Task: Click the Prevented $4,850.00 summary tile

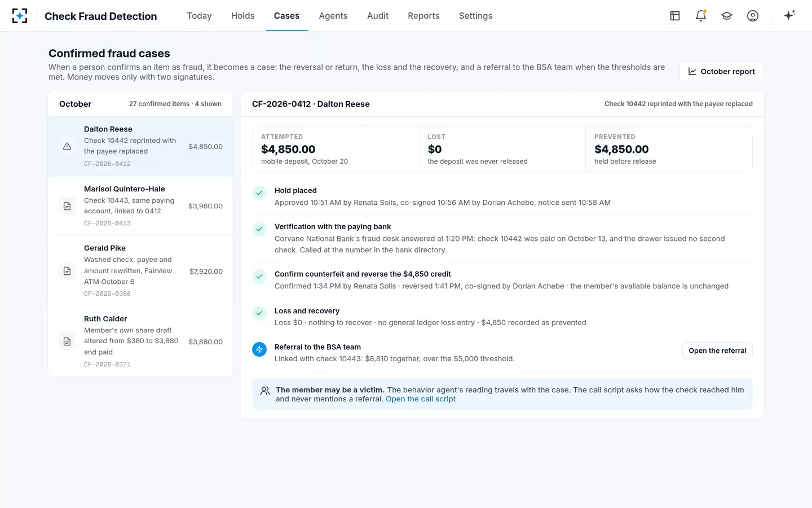Action: pos(669,149)
